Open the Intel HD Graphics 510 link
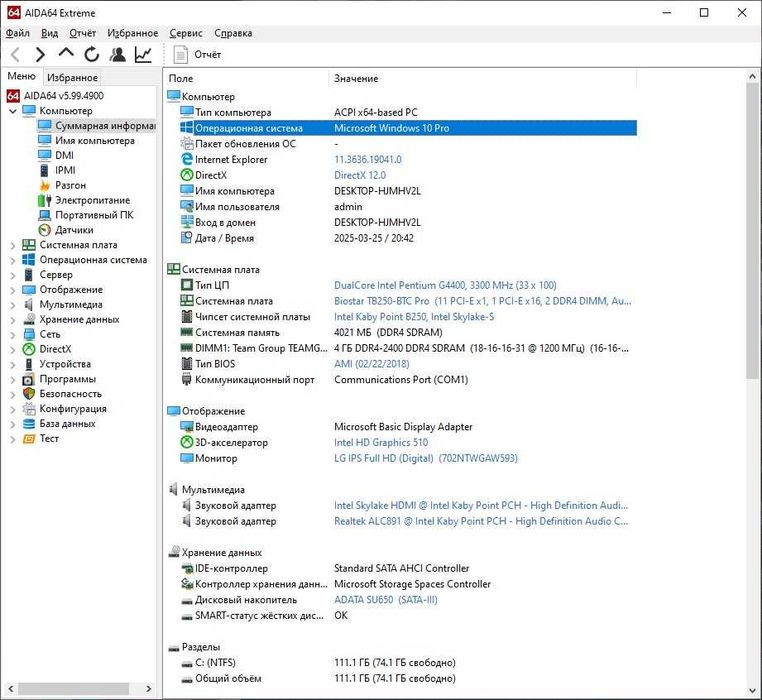The width and height of the screenshot is (762, 700). pos(381,442)
